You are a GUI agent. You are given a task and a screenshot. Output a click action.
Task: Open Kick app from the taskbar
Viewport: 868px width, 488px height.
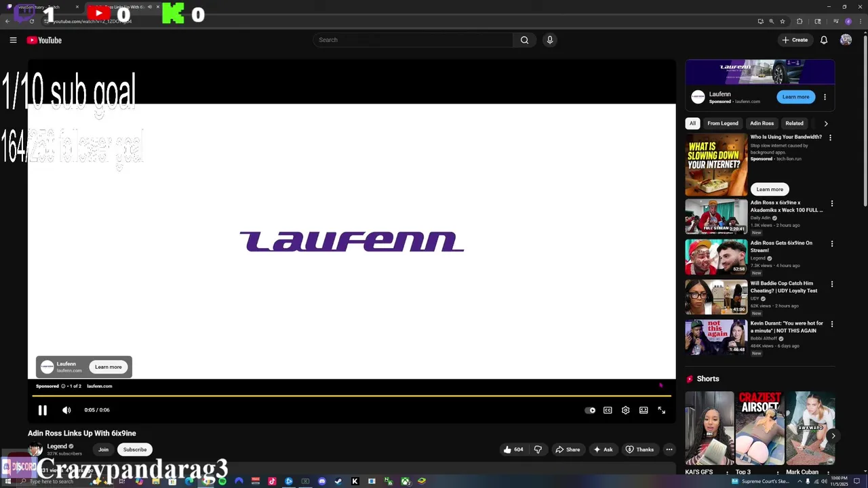[x=355, y=481]
